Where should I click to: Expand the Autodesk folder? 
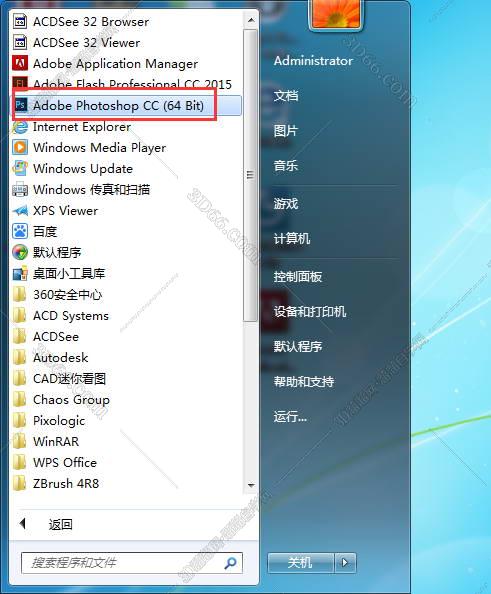point(50,357)
